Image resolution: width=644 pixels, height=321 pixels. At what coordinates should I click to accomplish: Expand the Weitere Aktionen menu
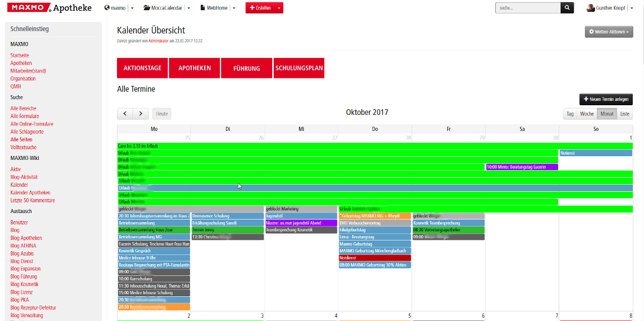(609, 32)
